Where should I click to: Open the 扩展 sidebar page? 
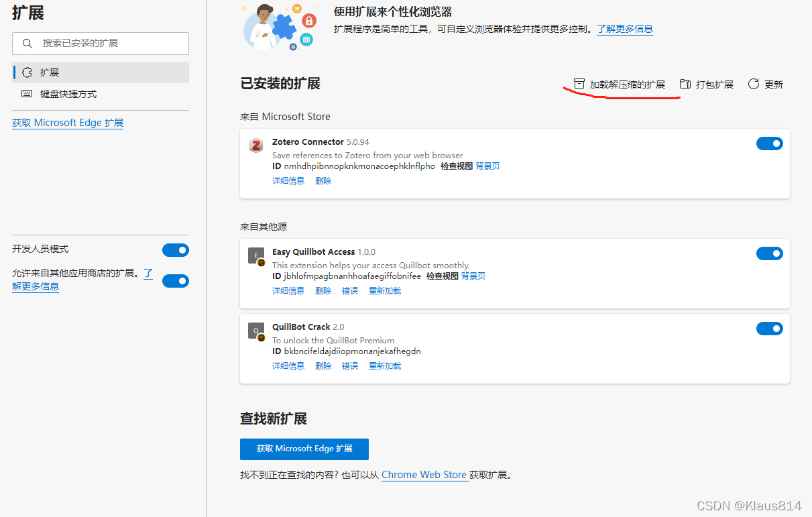(x=101, y=72)
